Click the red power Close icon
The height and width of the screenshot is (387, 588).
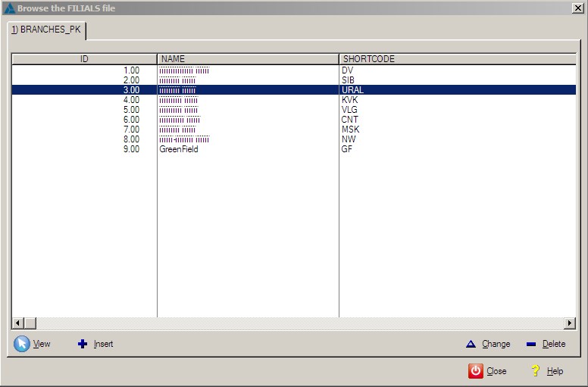pyautogui.click(x=475, y=371)
